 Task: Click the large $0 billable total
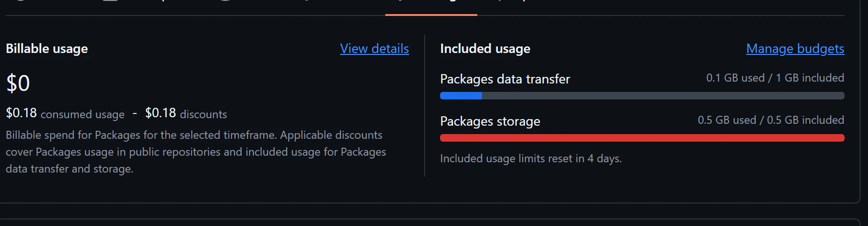pyautogui.click(x=18, y=83)
